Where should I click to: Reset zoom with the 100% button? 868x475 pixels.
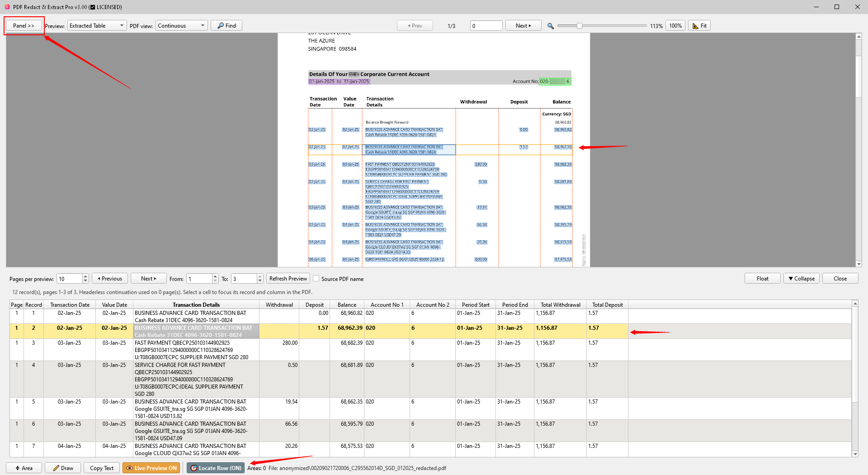(x=675, y=26)
